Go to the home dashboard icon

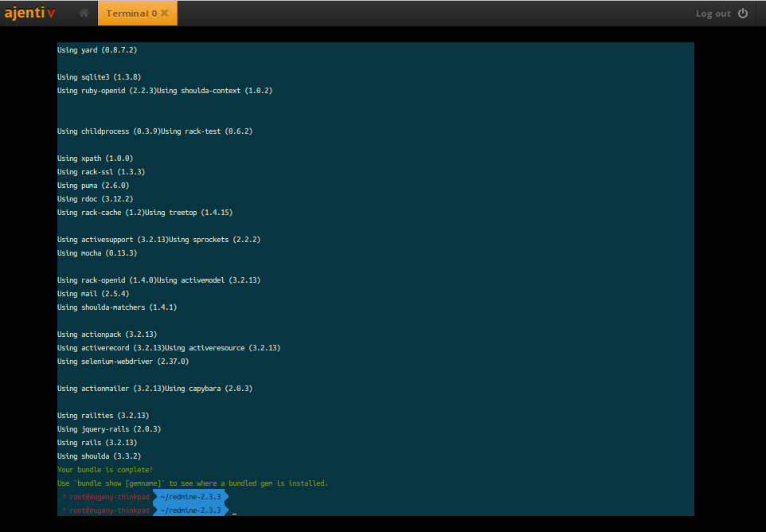pyautogui.click(x=84, y=14)
